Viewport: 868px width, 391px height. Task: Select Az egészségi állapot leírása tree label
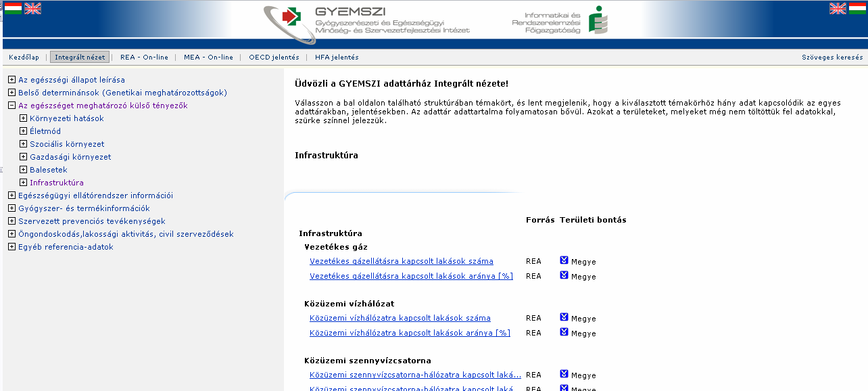coord(72,80)
